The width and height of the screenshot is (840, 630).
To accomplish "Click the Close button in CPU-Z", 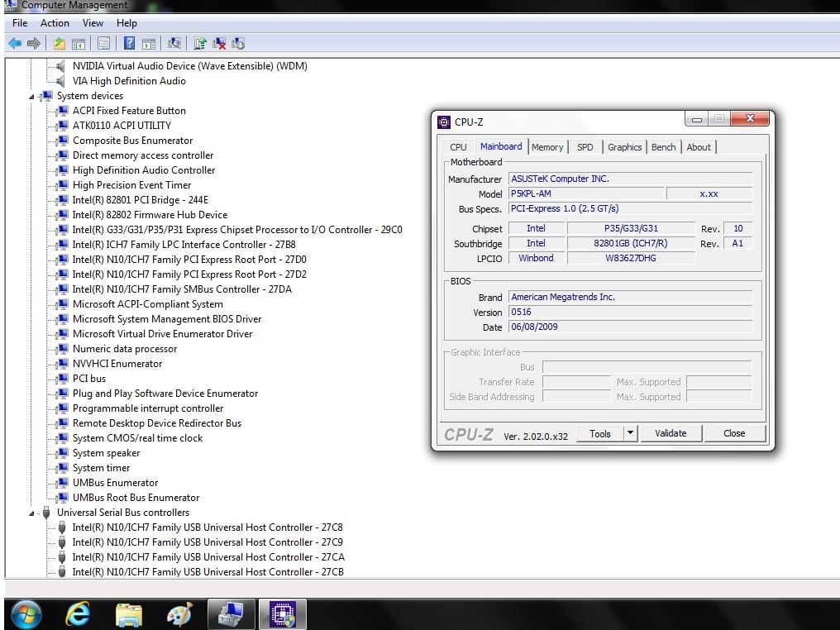I will (x=734, y=433).
